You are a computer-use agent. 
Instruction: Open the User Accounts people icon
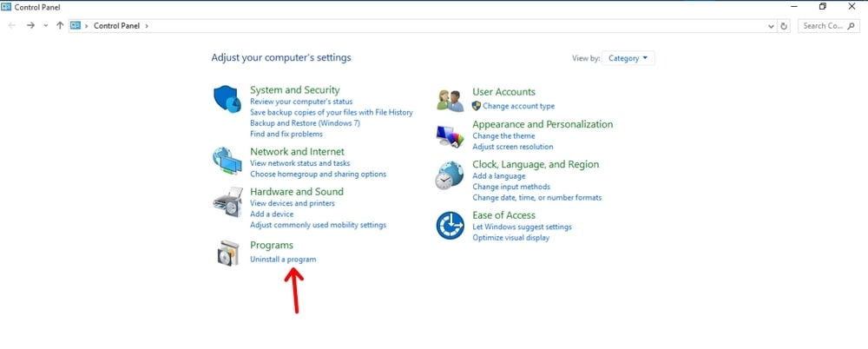pos(450,101)
